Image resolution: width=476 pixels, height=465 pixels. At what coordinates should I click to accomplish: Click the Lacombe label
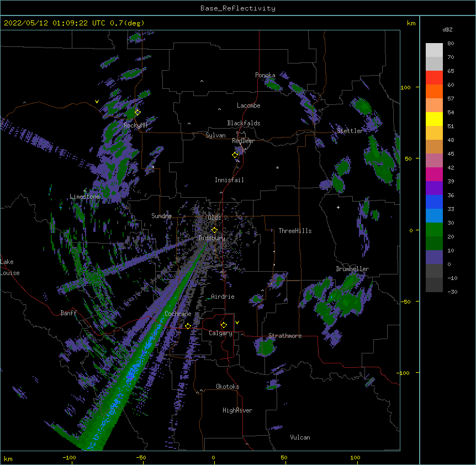[x=248, y=105]
